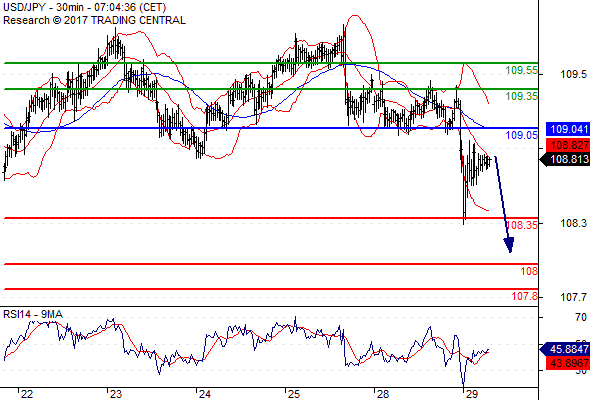Click the black 108.813 current price marker
The height and width of the screenshot is (400, 590).
click(x=565, y=160)
